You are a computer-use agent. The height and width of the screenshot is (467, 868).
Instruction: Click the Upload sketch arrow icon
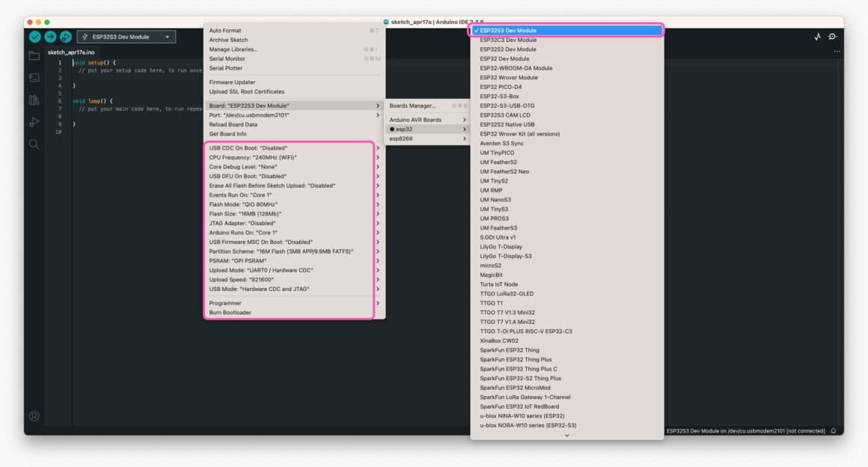point(50,35)
